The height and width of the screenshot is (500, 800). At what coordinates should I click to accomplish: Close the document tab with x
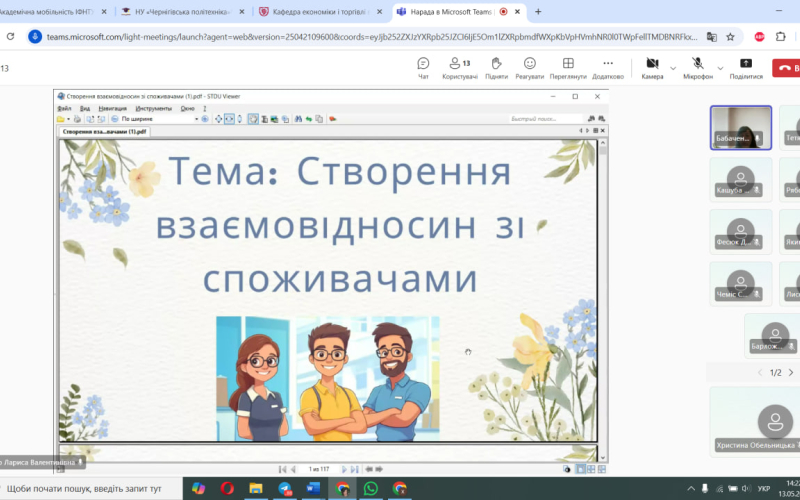pos(603,131)
